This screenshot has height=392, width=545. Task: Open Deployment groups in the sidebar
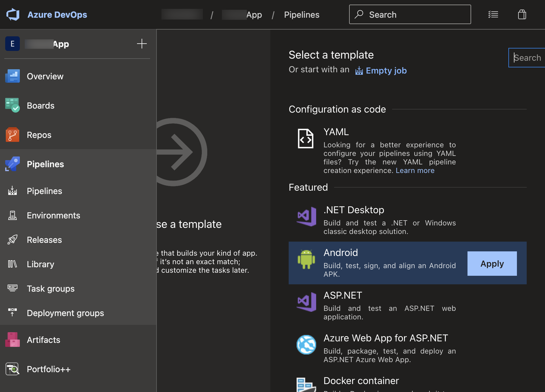(x=65, y=313)
